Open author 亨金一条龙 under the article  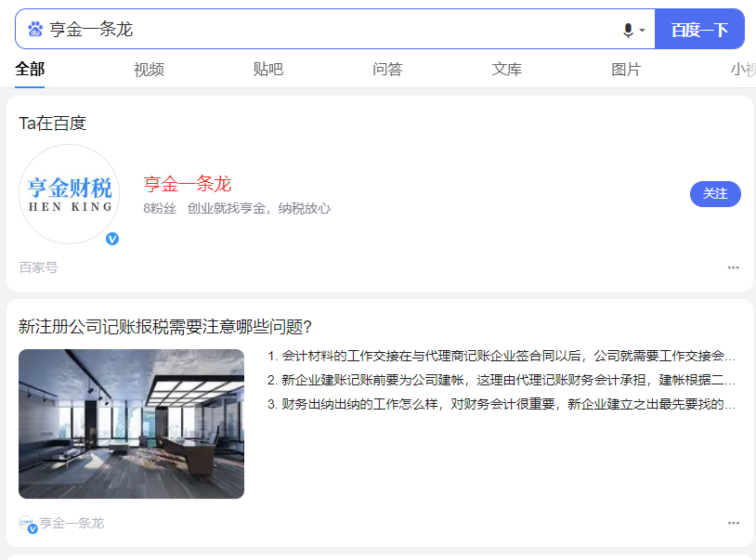click(x=72, y=523)
